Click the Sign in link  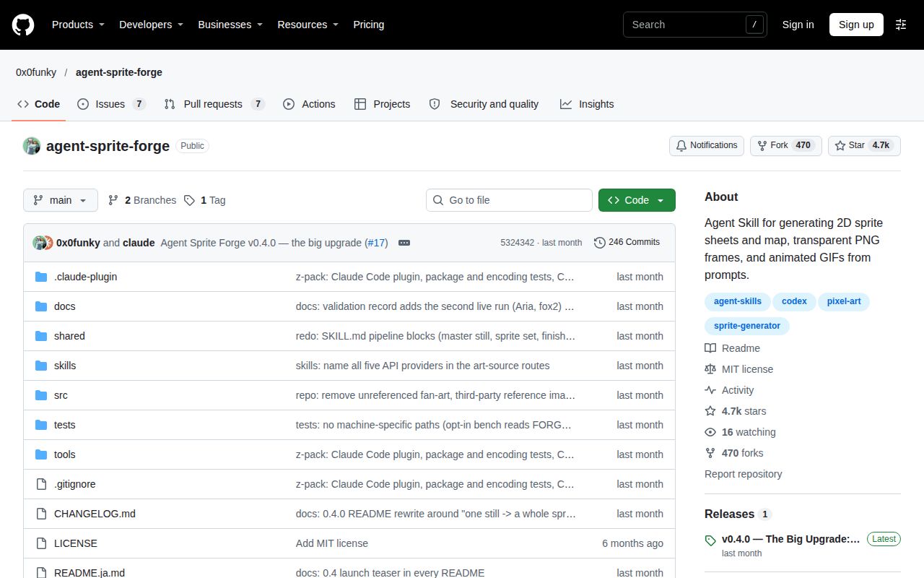[798, 25]
